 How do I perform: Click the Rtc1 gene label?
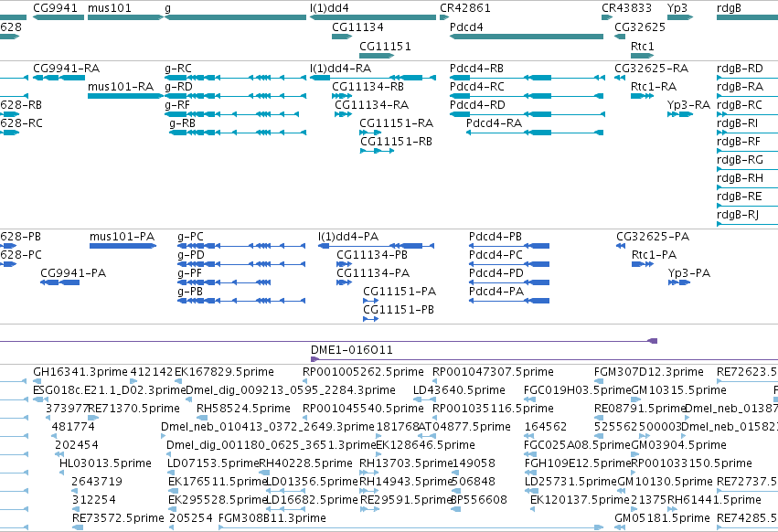(642, 46)
